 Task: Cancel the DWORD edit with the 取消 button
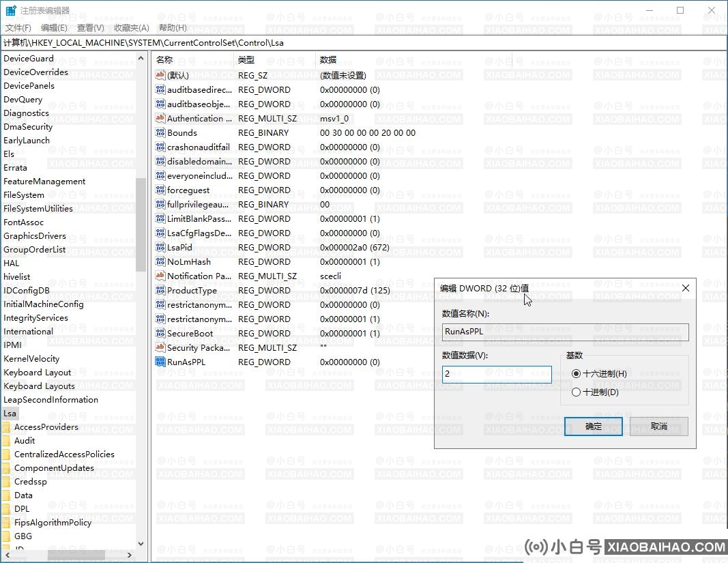coord(659,427)
